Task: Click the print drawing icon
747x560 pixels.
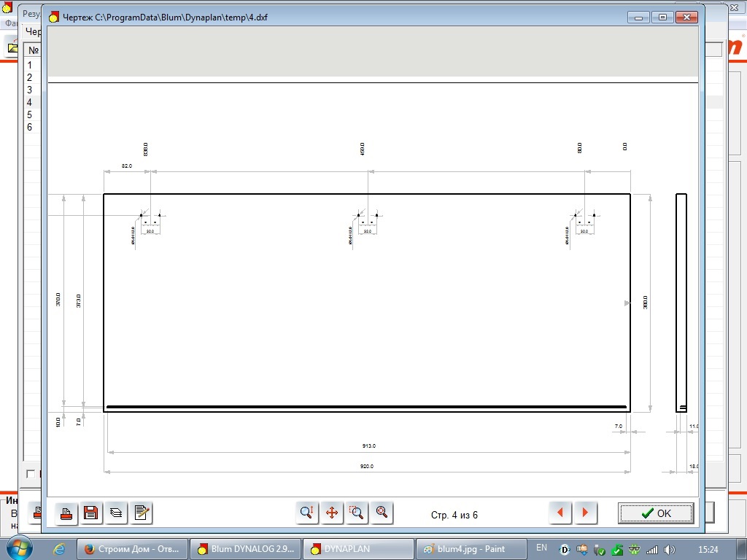Action: point(66,513)
